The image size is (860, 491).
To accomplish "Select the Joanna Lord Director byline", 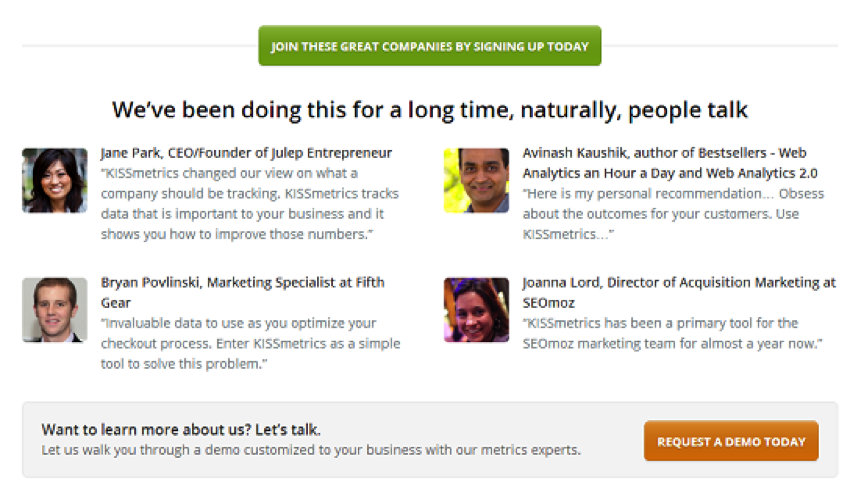I will click(x=678, y=292).
